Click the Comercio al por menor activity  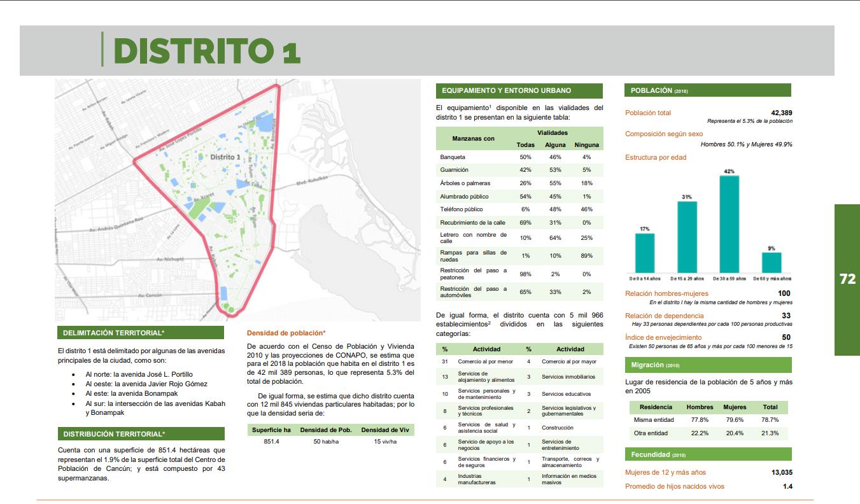486,361
